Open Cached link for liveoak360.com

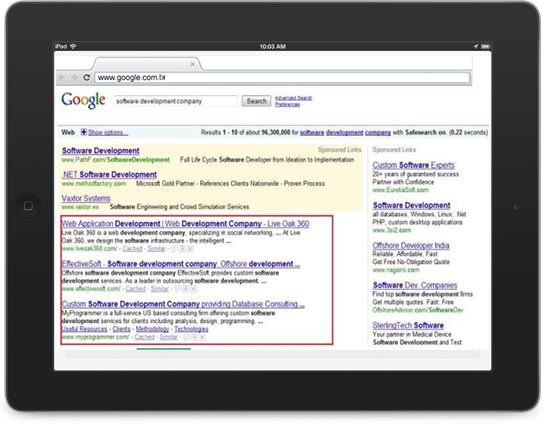pyautogui.click(x=132, y=249)
